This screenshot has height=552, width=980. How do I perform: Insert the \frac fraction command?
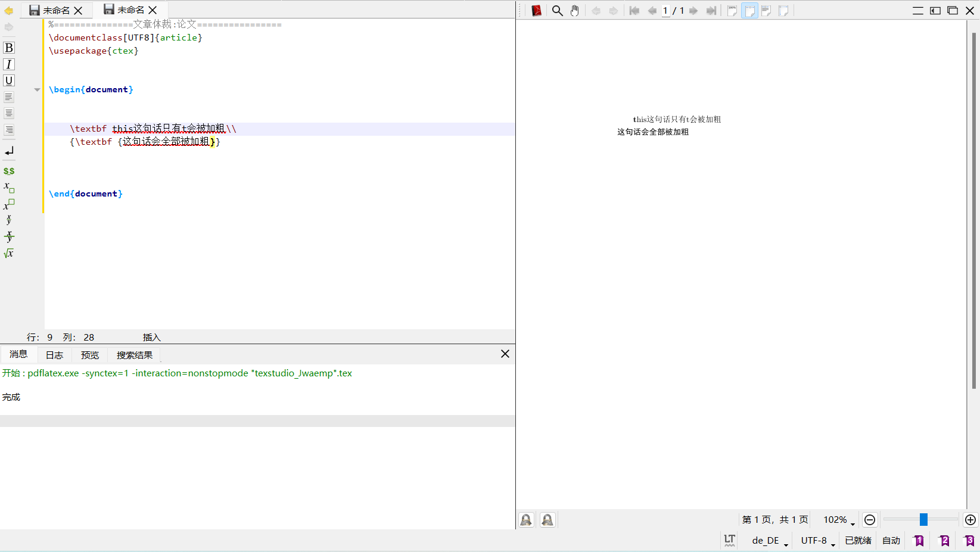(9, 220)
